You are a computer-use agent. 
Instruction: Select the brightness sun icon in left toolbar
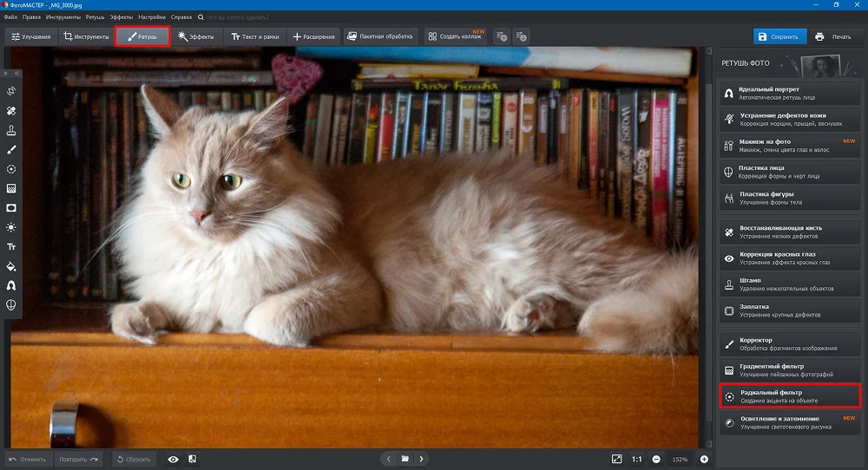(11, 227)
